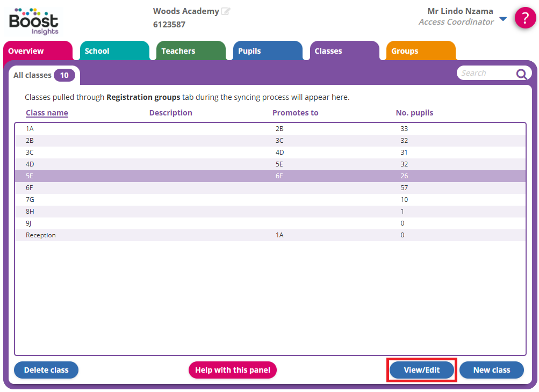Screen dimensions: 539x392
Task: Click the search magnifying glass icon
Action: [521, 74]
